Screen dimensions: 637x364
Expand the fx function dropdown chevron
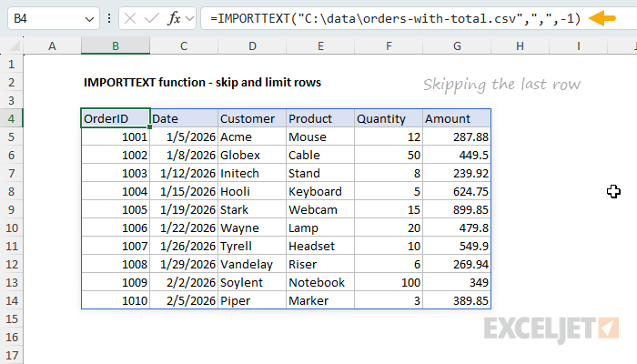coord(189,19)
